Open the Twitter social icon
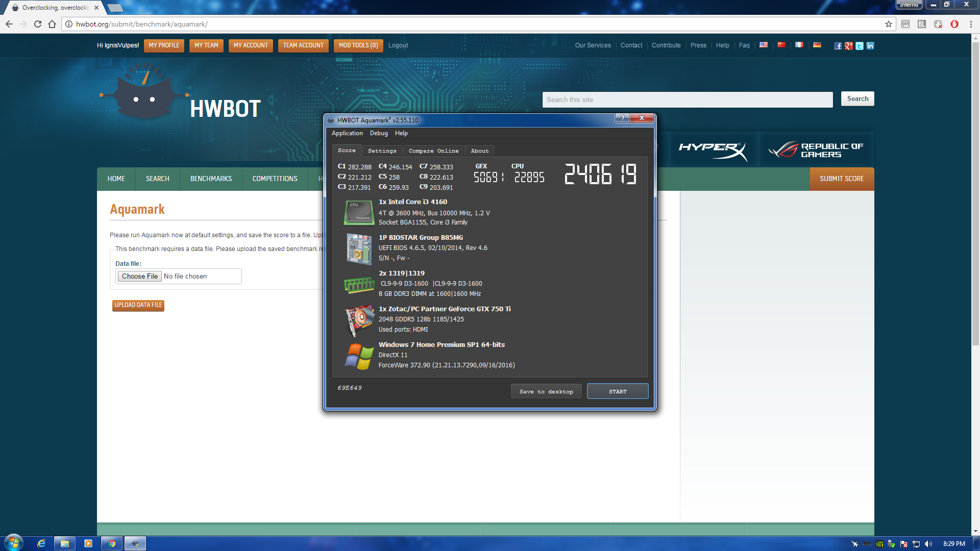This screenshot has height=551, width=980. [860, 46]
